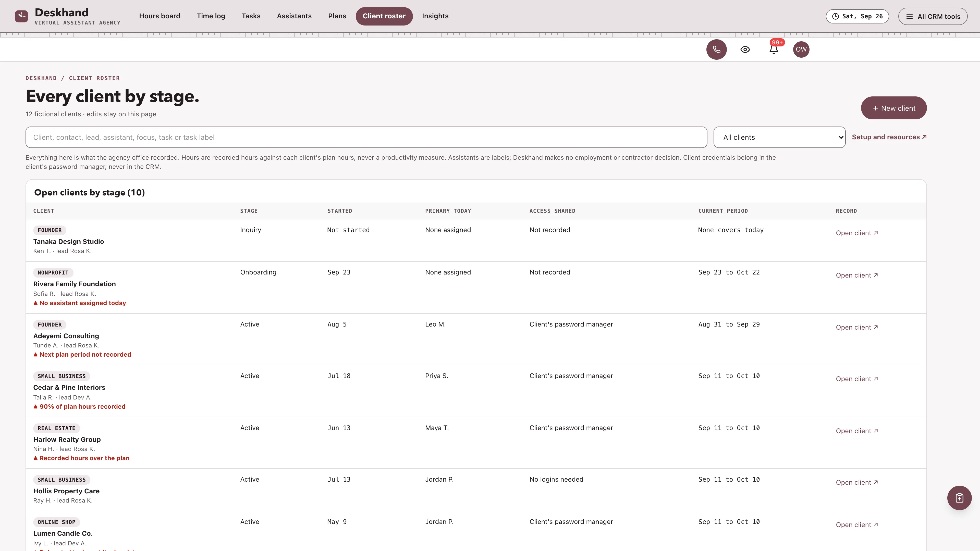Select the Client roster tab
The image size is (980, 551).
coord(384,16)
